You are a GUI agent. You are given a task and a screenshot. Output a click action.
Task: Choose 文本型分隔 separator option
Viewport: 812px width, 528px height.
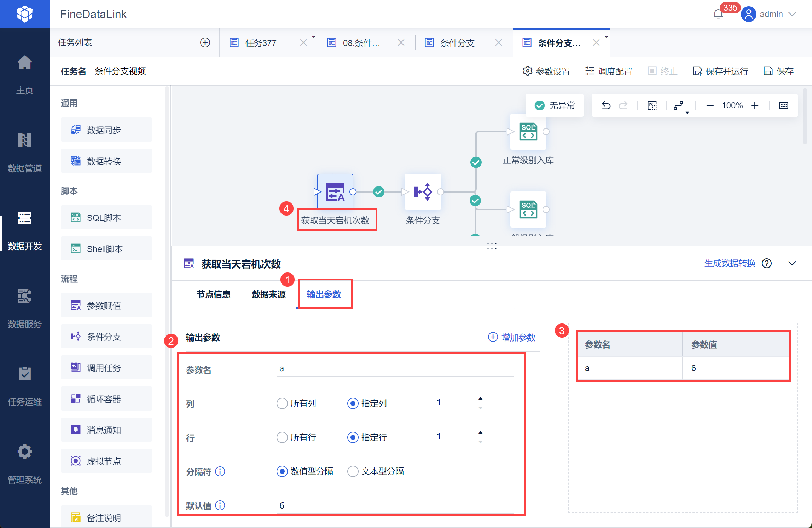point(353,471)
